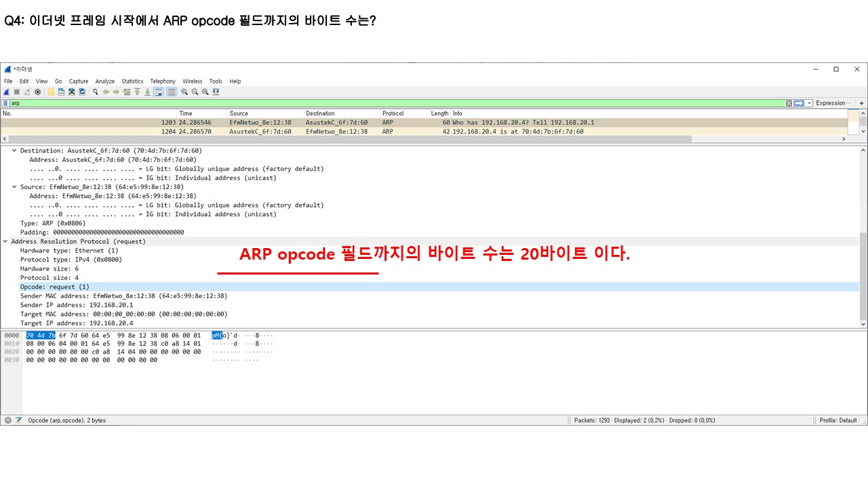Image resolution: width=868 pixels, height=488 pixels.
Task: Start capturing packets with the shark fin icon
Action: click(x=7, y=91)
